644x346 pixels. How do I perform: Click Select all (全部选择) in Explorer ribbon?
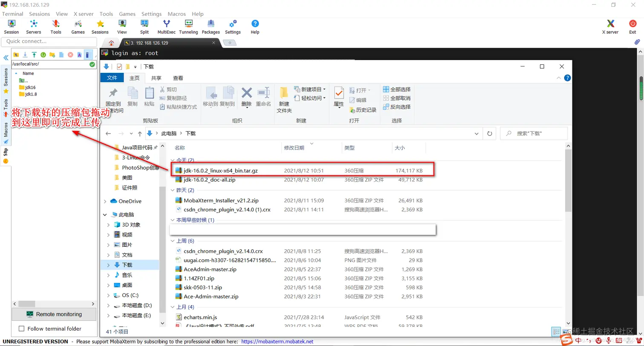click(x=397, y=89)
